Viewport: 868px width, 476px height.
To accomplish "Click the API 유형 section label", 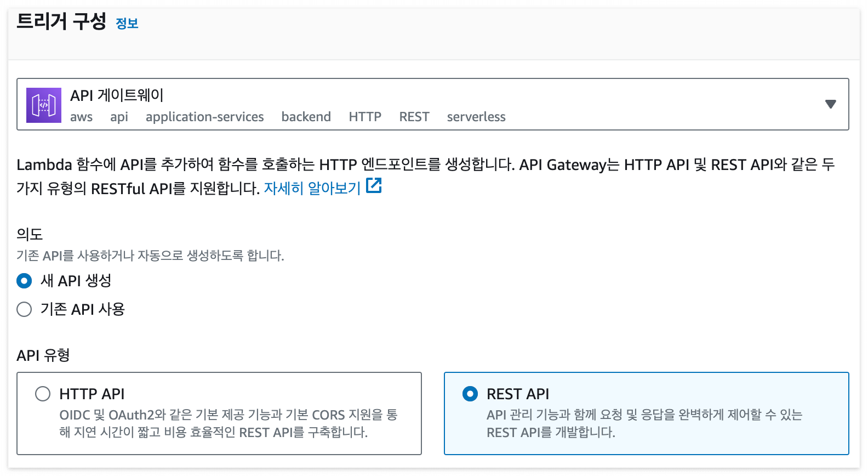I will (x=43, y=355).
